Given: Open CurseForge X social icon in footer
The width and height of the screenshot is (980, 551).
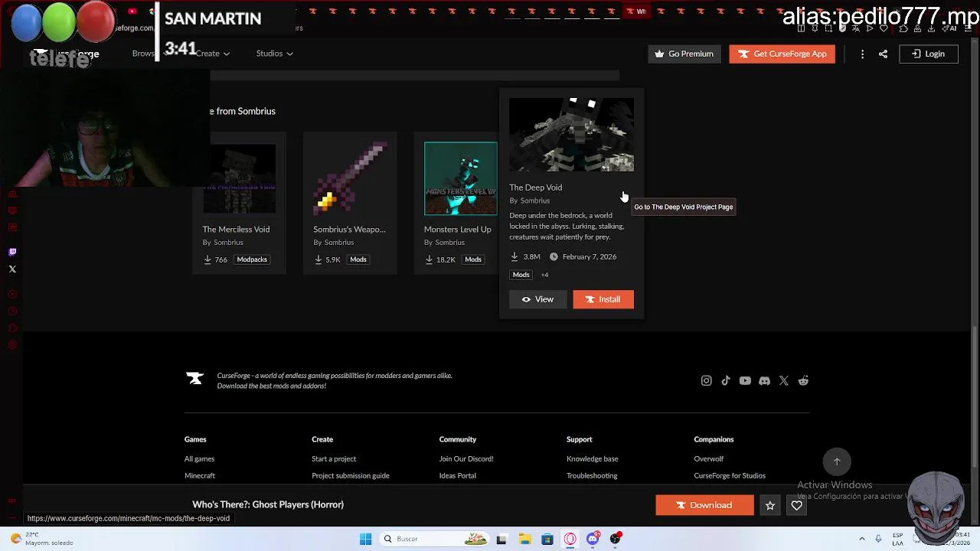Looking at the screenshot, I should point(783,380).
